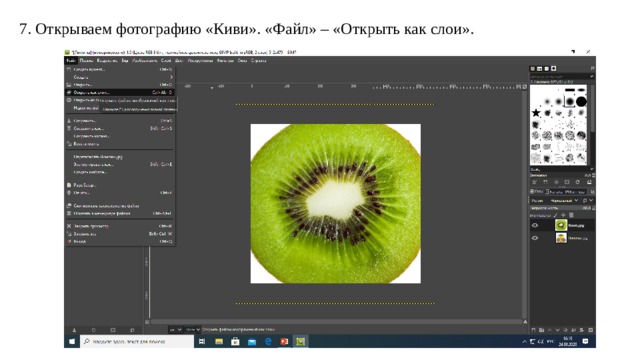Open the brush tag filter dropdown
The image size is (640, 360).
[x=562, y=76]
